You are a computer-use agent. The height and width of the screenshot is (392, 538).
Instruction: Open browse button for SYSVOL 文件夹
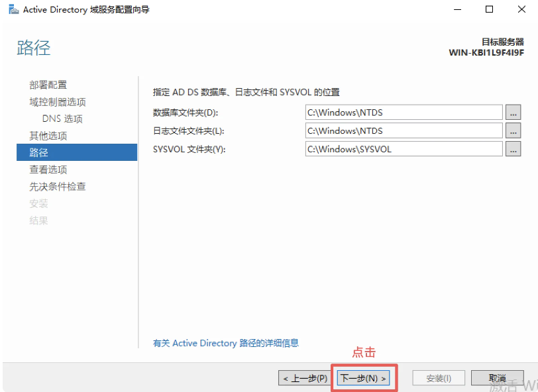tap(513, 149)
